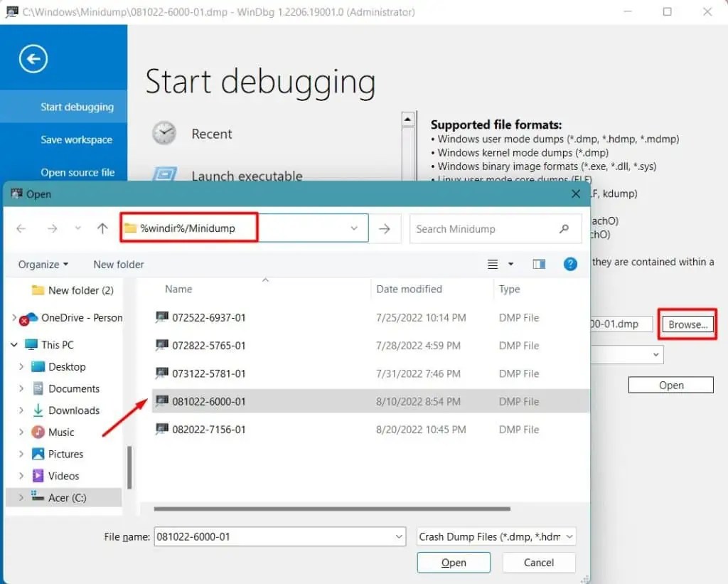This screenshot has width=728, height=584.
Task: Click the back arrow in WinDbg sidebar
Action: tap(31, 59)
